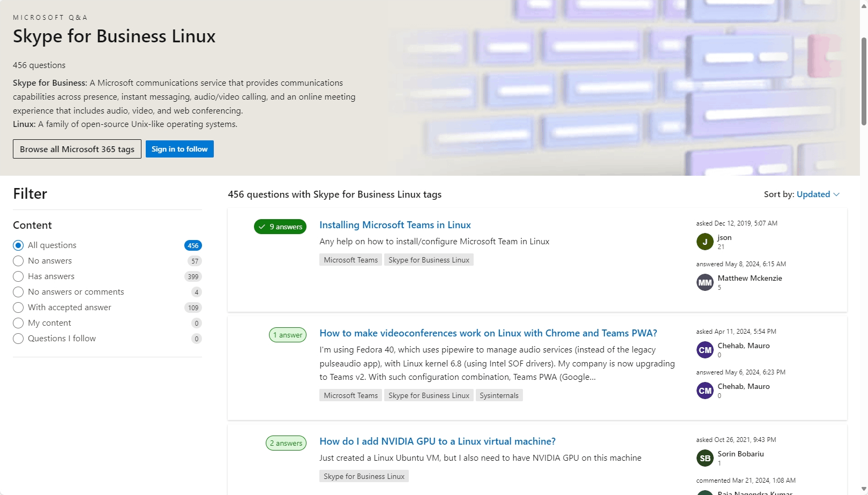Select the No answers filter

pyautogui.click(x=18, y=261)
